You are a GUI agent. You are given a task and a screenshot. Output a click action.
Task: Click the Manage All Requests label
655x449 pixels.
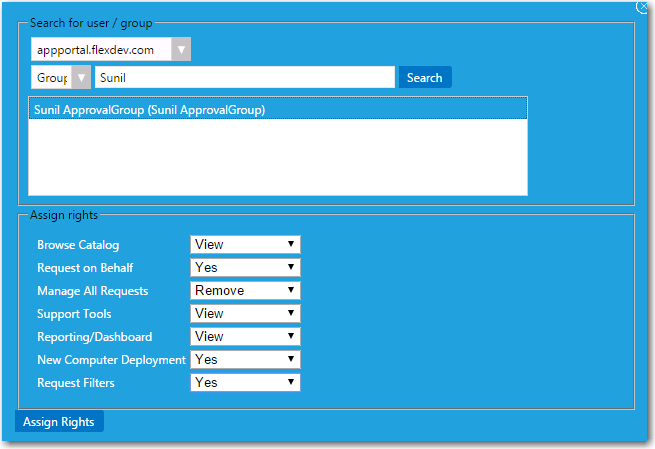92,291
